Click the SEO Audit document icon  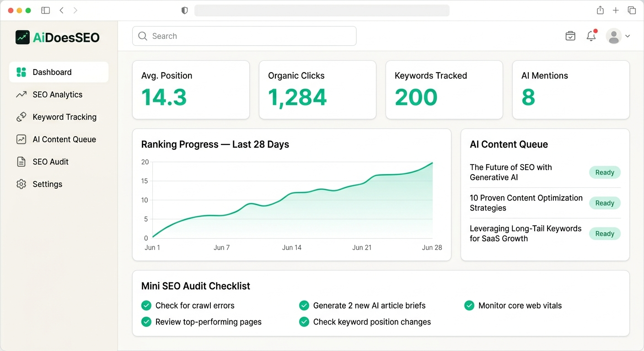(21, 162)
